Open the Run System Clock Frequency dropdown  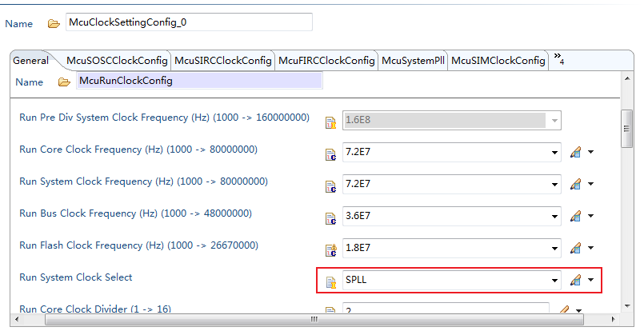coord(554,185)
